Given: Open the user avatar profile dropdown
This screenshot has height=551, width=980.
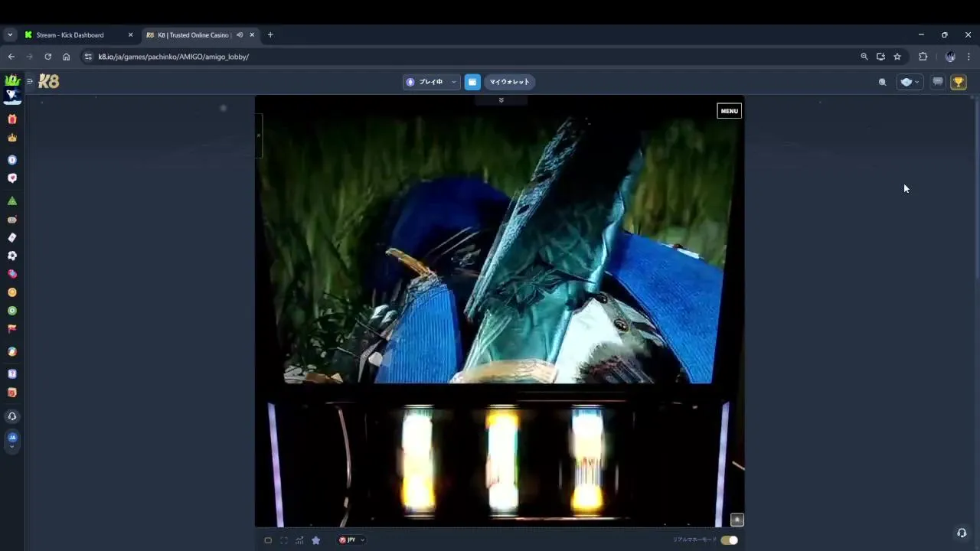Looking at the screenshot, I should point(910,82).
